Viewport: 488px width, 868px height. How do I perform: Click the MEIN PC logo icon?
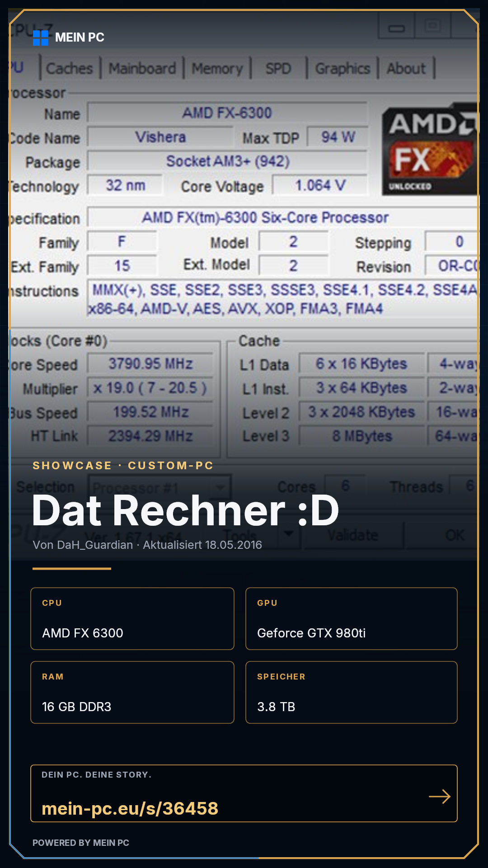coord(41,38)
